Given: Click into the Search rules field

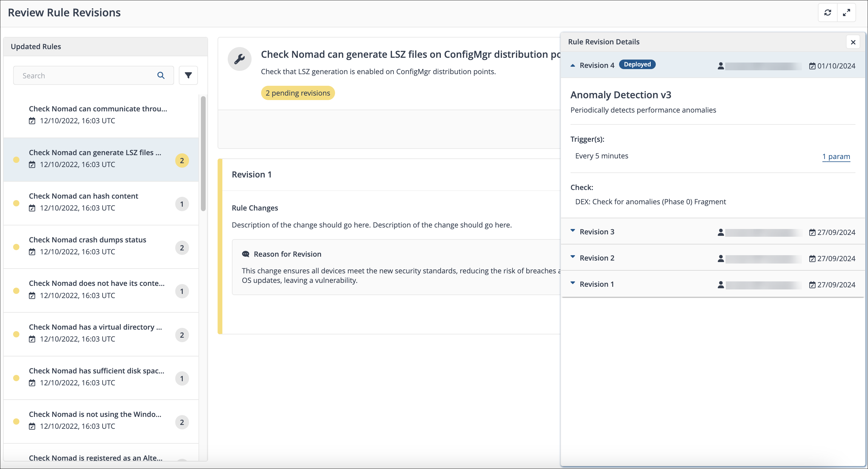Looking at the screenshot, I should (84, 75).
